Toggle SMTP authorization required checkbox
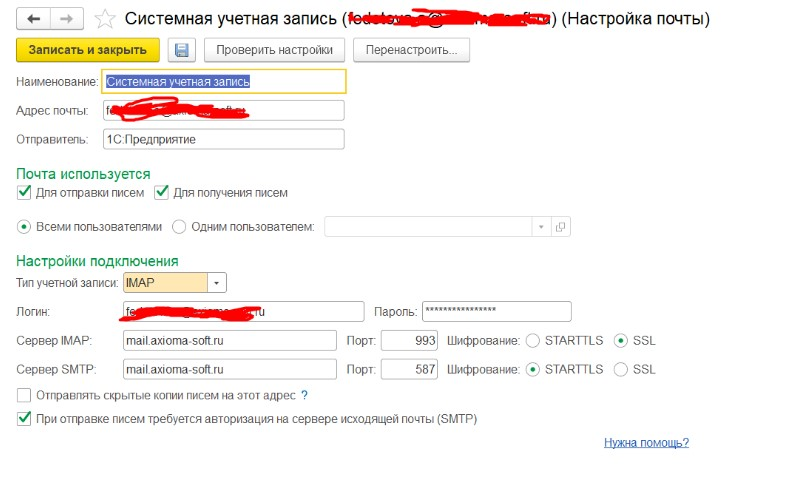 click(x=24, y=419)
